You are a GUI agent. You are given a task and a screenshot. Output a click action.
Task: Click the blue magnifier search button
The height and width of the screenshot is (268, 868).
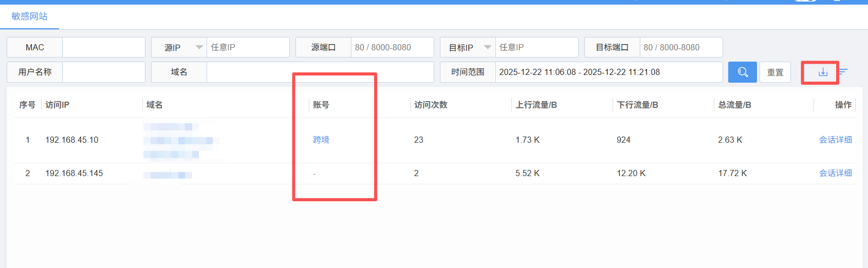(x=743, y=72)
